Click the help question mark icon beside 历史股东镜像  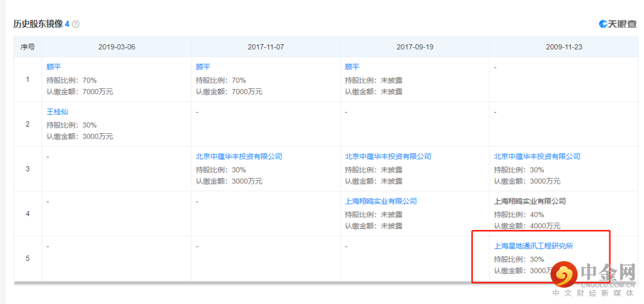tap(76, 24)
